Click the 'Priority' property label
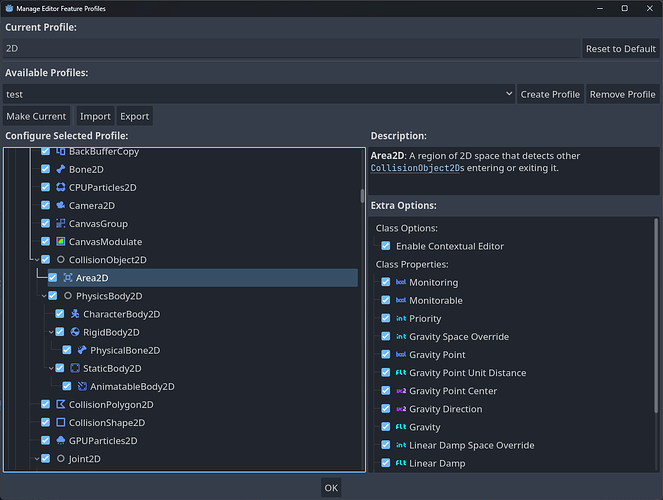The image size is (663, 500). coord(425,318)
